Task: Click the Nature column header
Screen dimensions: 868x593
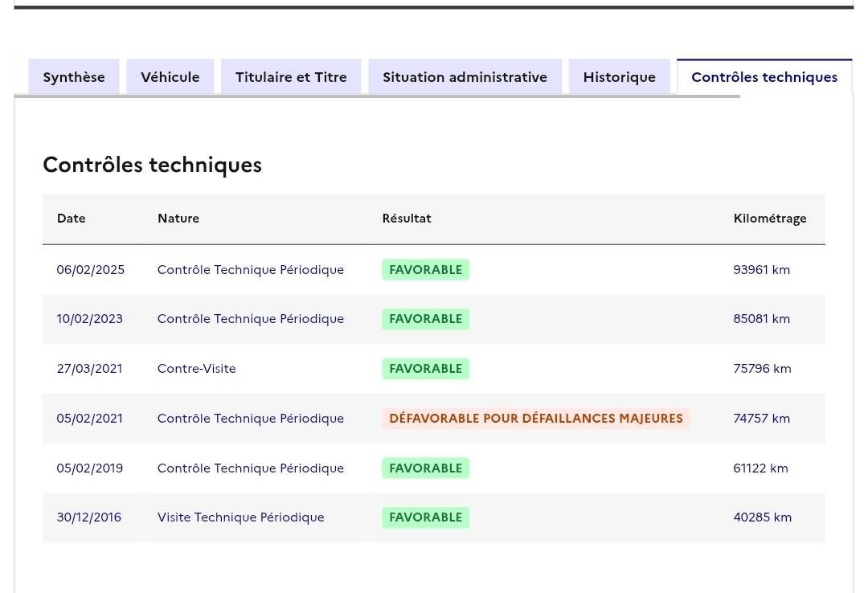Action: click(178, 218)
